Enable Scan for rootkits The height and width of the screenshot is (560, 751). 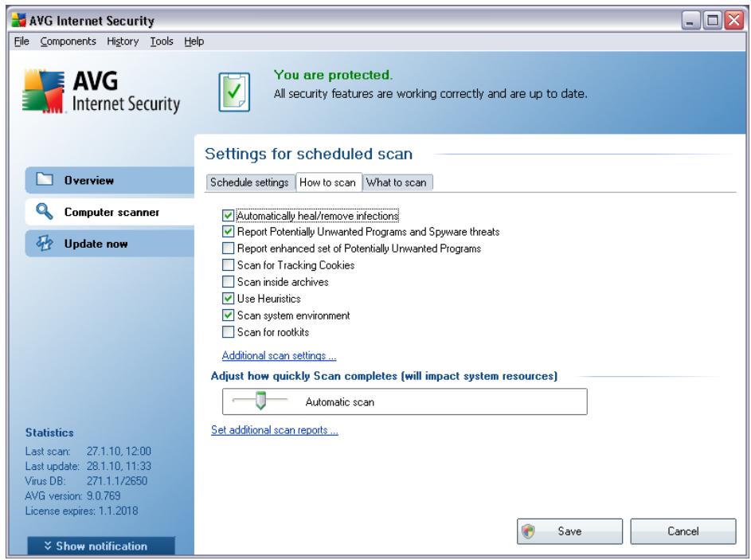click(228, 332)
